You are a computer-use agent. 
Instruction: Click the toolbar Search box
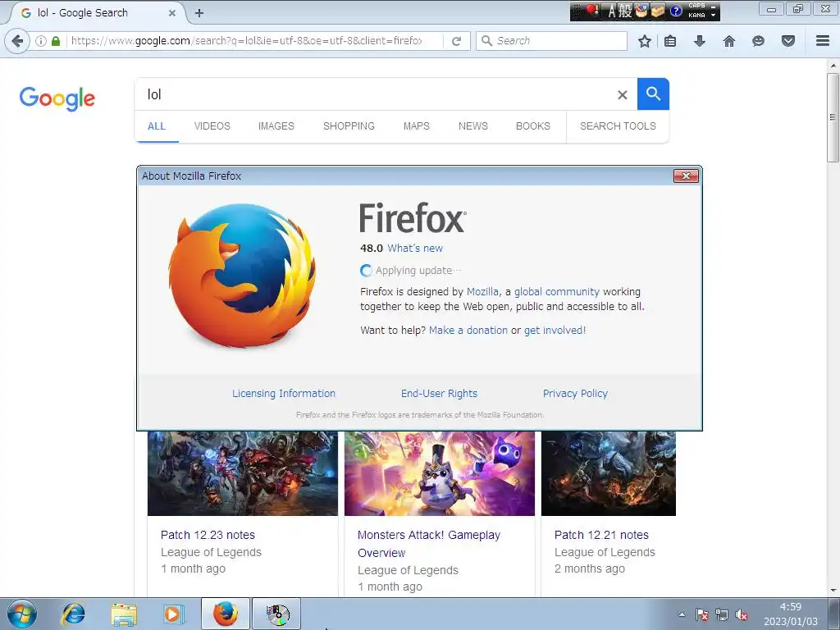(x=551, y=41)
